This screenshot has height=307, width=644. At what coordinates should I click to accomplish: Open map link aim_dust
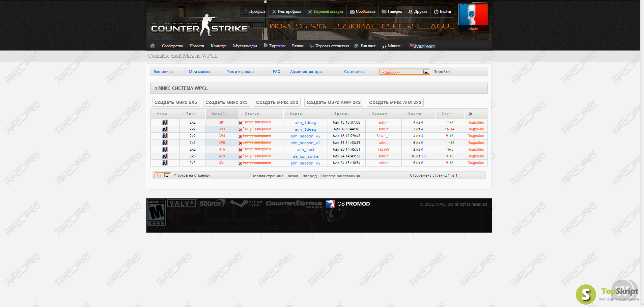point(306,150)
